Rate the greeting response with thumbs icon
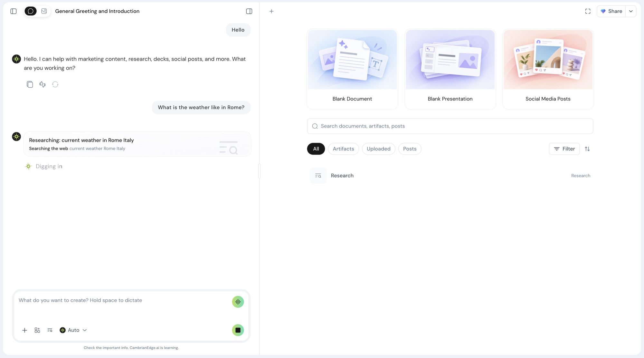Image resolution: width=644 pixels, height=358 pixels. (x=43, y=84)
